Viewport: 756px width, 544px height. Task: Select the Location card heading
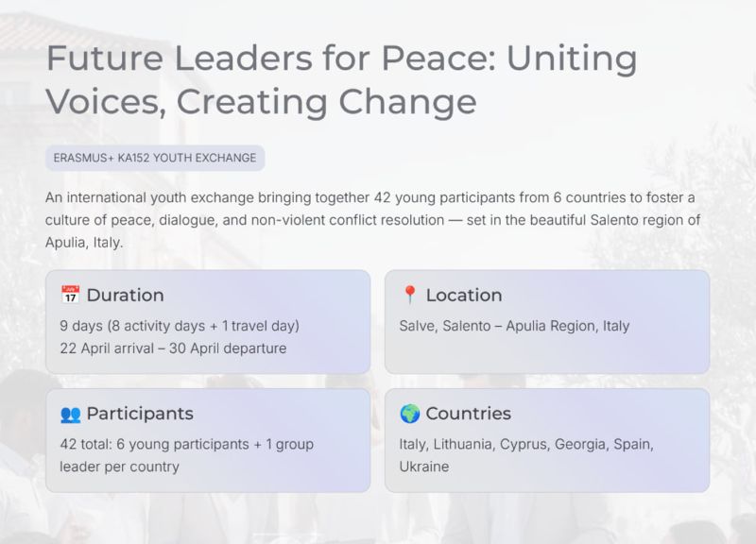pos(463,296)
